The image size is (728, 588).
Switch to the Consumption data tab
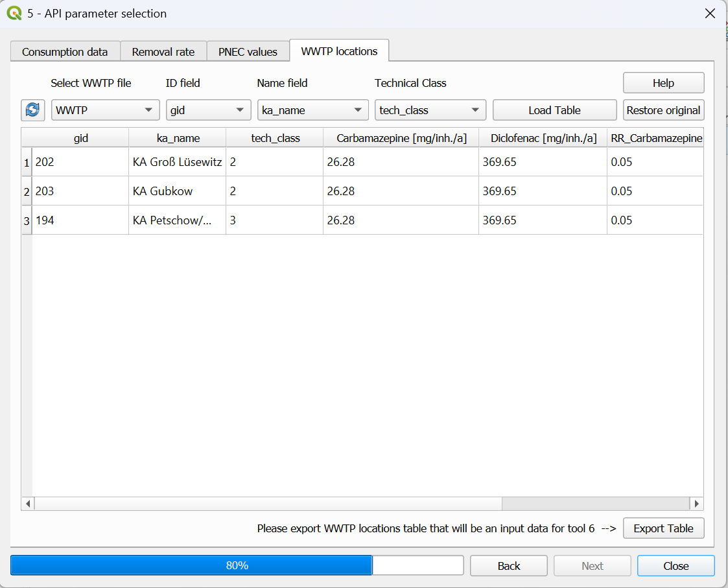click(x=65, y=52)
